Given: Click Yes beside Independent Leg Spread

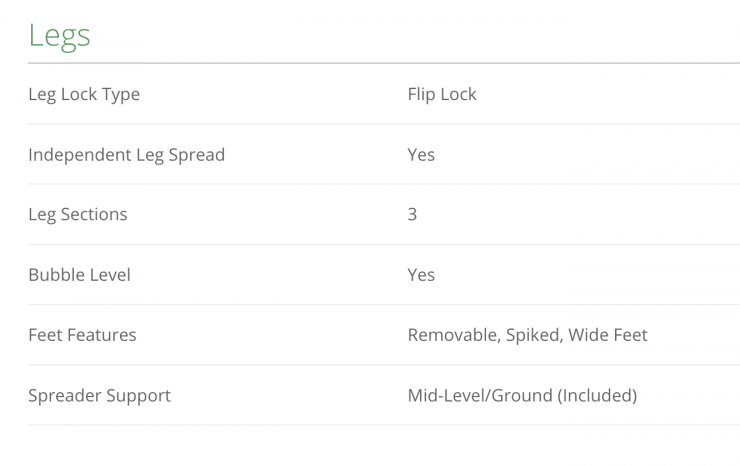Looking at the screenshot, I should 421,155.
